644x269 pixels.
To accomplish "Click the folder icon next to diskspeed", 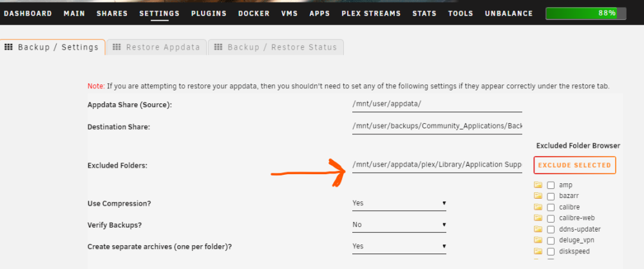I will pyautogui.click(x=538, y=251).
